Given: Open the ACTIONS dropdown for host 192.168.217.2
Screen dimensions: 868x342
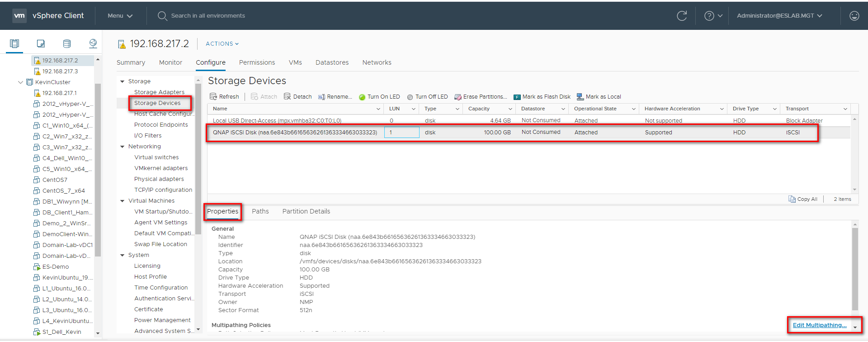Looking at the screenshot, I should (222, 44).
